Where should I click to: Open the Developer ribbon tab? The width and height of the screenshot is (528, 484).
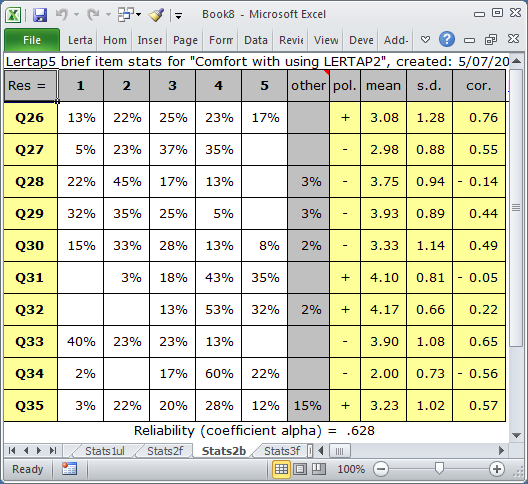pyautogui.click(x=361, y=40)
